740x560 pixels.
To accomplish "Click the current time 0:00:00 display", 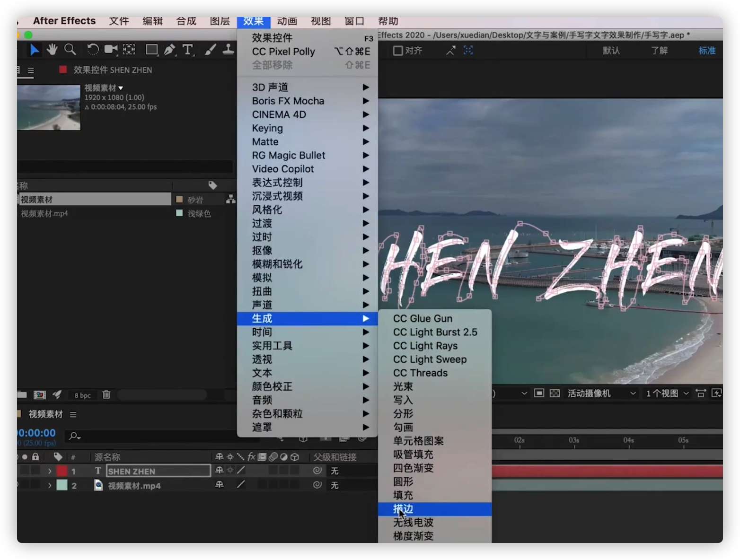I will pos(36,433).
